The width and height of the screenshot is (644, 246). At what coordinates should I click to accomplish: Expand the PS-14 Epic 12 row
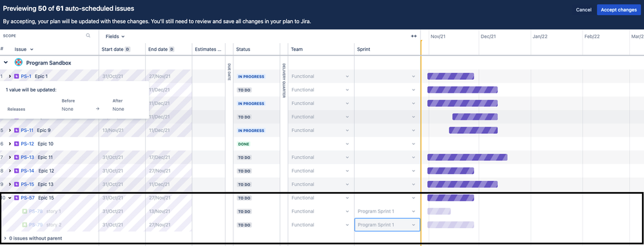coord(10,171)
